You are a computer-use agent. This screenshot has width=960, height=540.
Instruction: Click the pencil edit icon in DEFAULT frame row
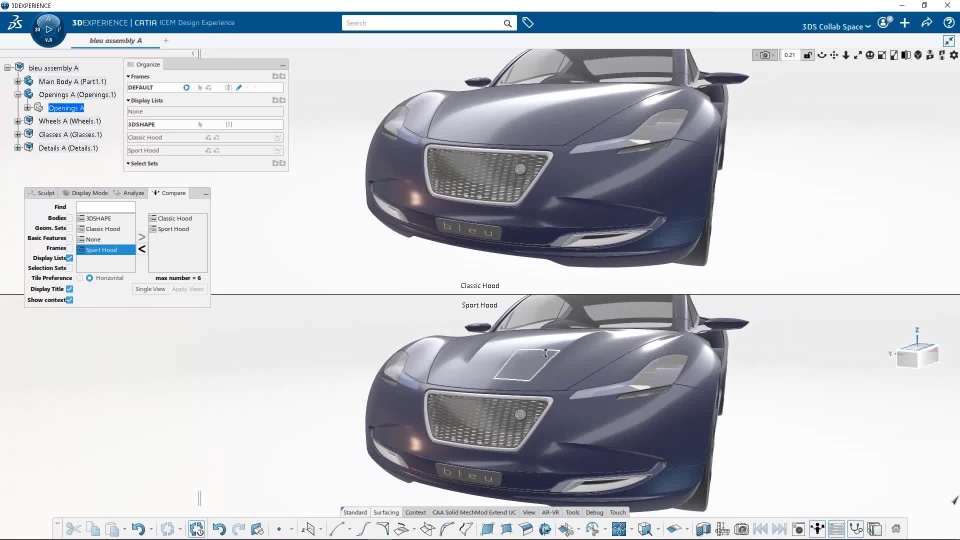[x=239, y=88]
